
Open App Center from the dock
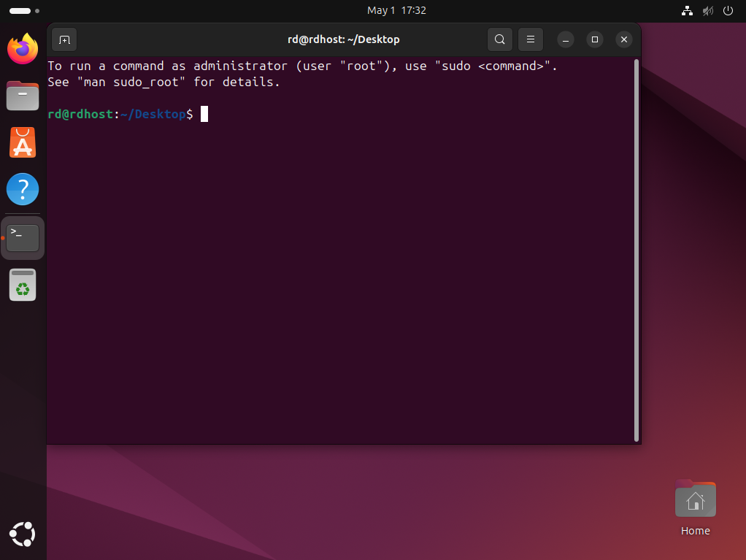click(x=23, y=142)
